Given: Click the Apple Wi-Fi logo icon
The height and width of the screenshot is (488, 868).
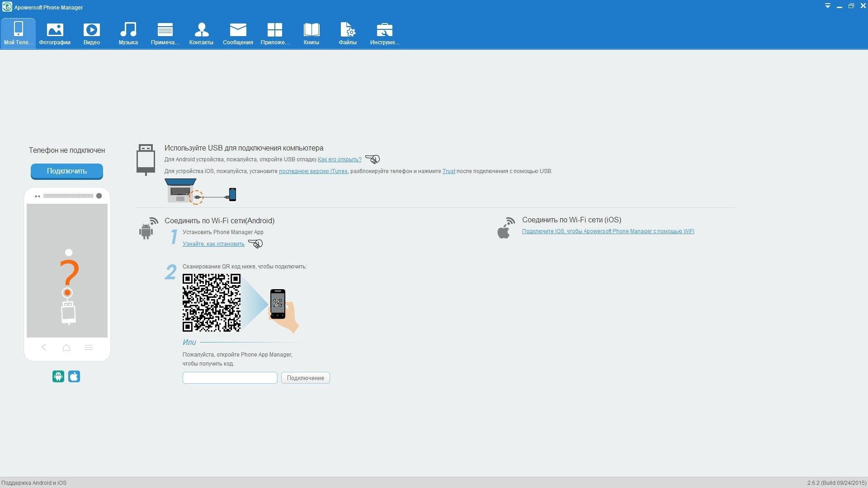Looking at the screenshot, I should click(x=506, y=228).
